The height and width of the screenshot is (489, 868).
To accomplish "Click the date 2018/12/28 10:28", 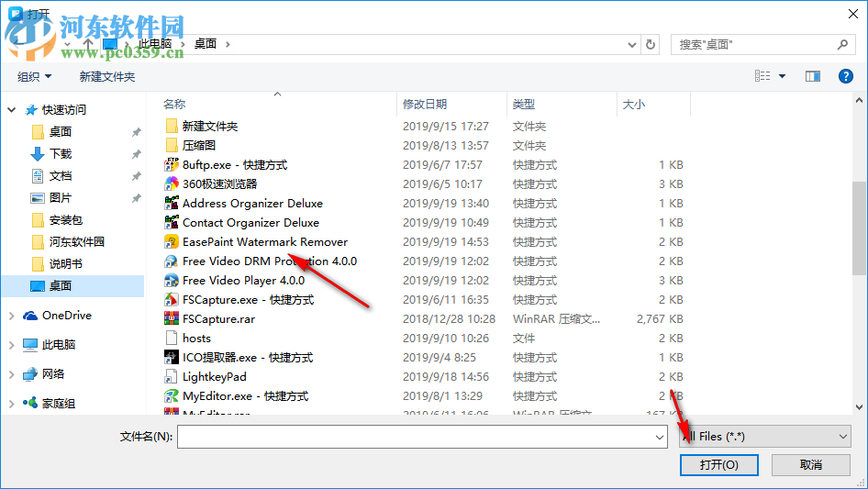I will (x=449, y=319).
